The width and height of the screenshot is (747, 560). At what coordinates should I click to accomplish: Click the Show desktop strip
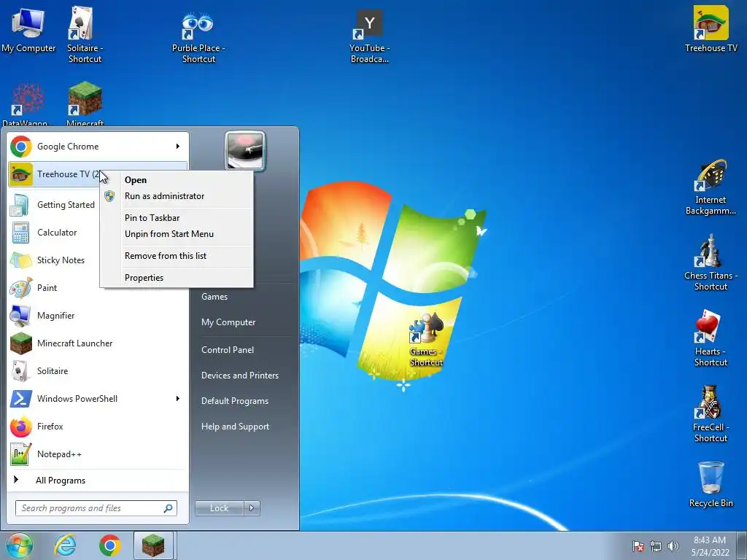742,545
